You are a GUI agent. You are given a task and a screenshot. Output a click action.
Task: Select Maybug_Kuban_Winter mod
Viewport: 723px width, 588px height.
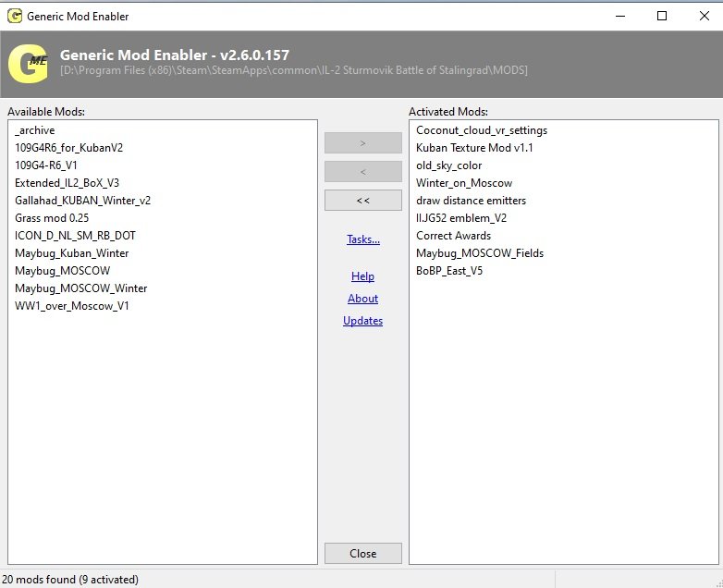(x=71, y=253)
